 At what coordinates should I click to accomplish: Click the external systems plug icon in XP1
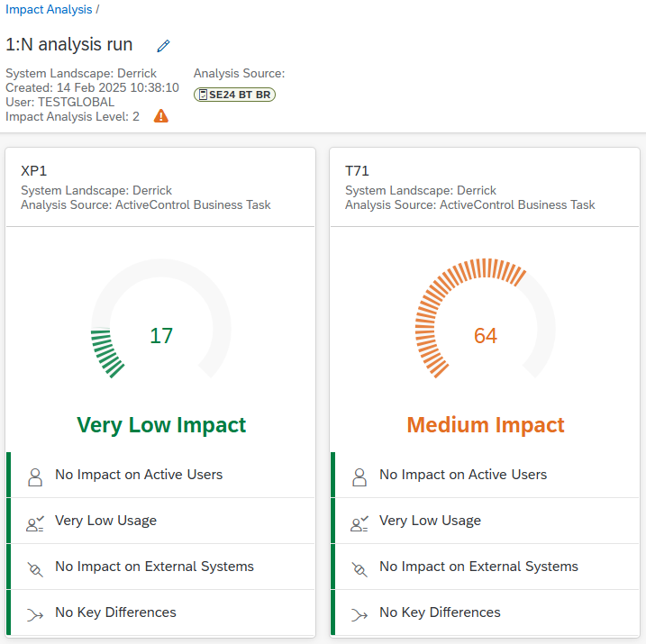[35, 569]
